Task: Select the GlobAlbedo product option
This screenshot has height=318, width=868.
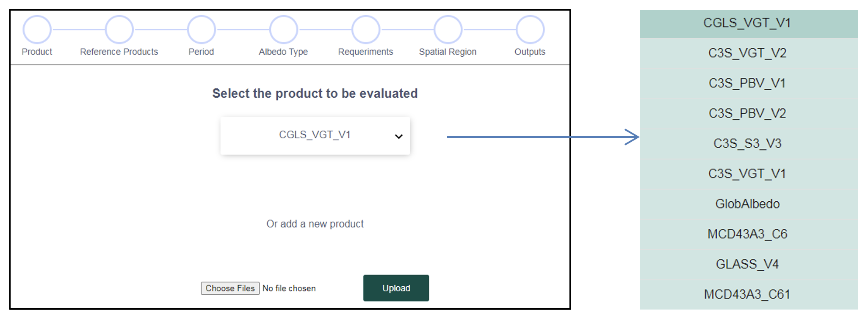Action: coord(747,204)
